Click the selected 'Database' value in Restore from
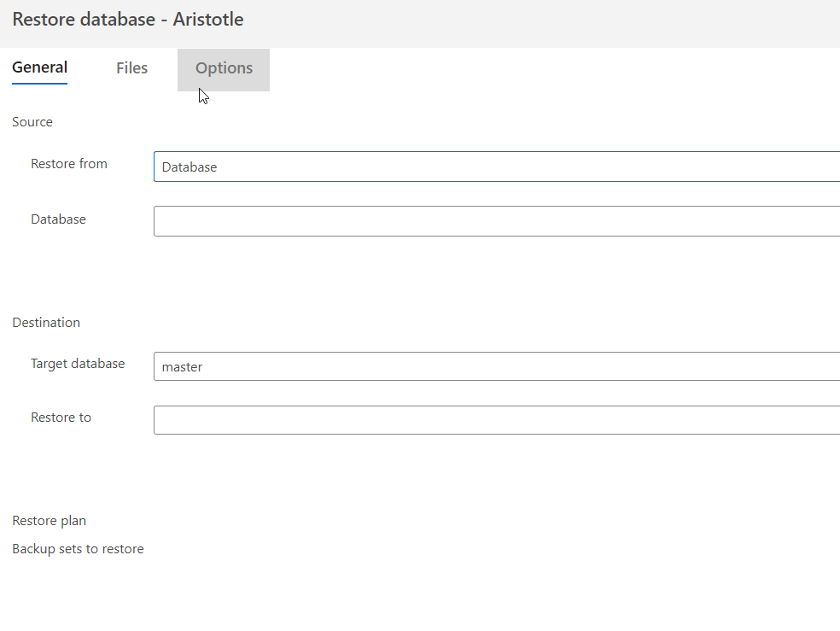The width and height of the screenshot is (840, 631). 190,167
